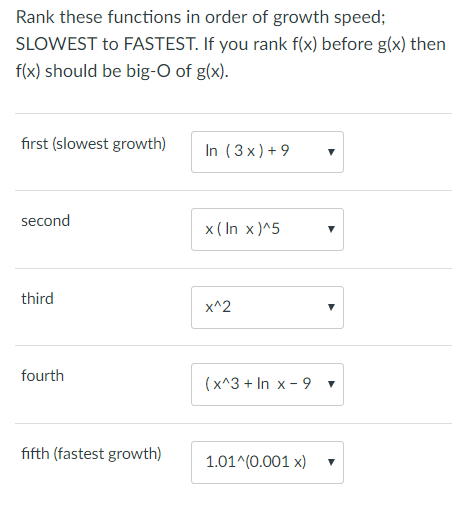Open the third rank dropdown showing x^2
Screen dimensions: 466x519
267,307
